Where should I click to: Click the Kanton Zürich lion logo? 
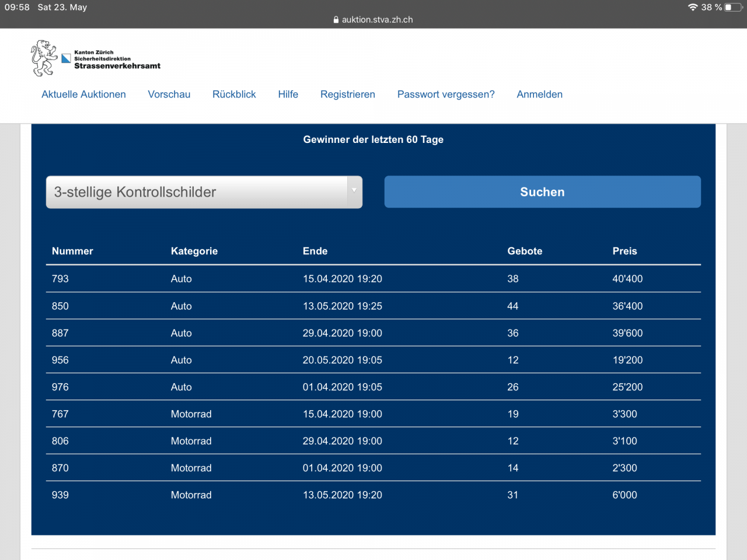point(44,58)
